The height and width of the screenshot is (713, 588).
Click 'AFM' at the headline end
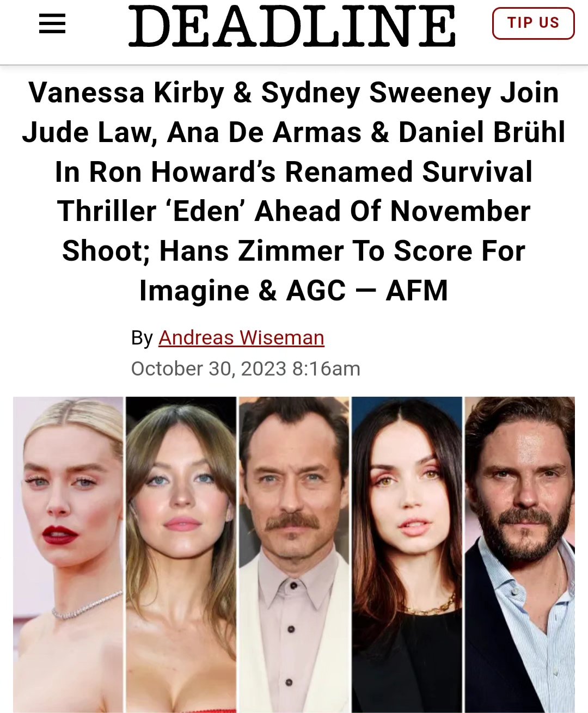(x=416, y=291)
